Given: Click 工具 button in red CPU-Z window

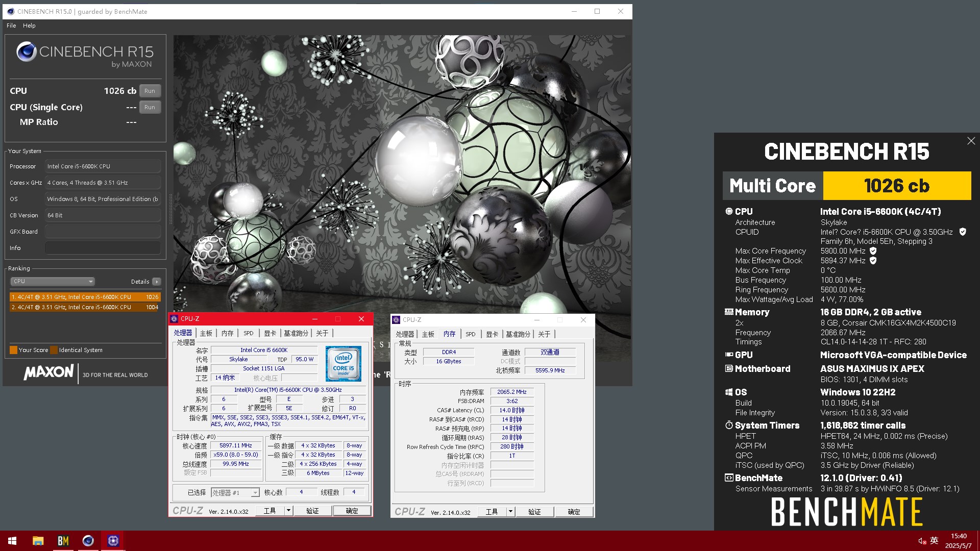Looking at the screenshot, I should pos(270,511).
